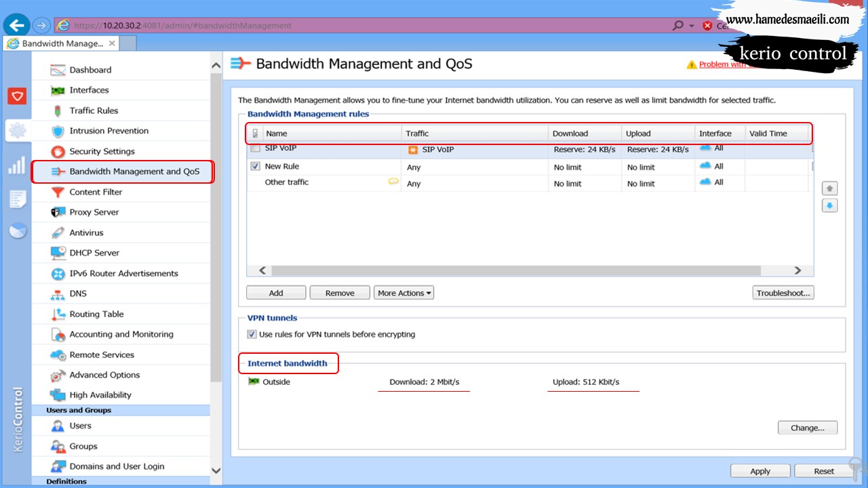Collapse the sidebar tree with up chevron
868x488 pixels.
(x=216, y=66)
